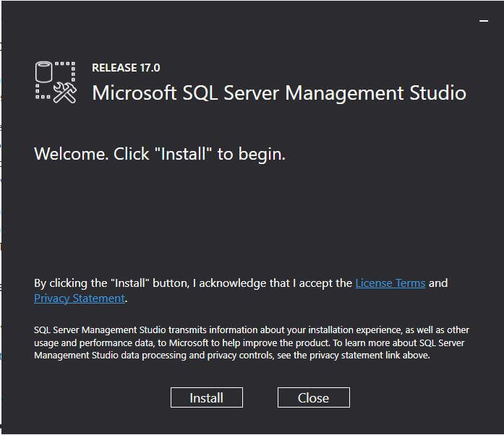The image size is (504, 435).
Task: Click the word "Welcome" in the heading
Action: point(69,154)
